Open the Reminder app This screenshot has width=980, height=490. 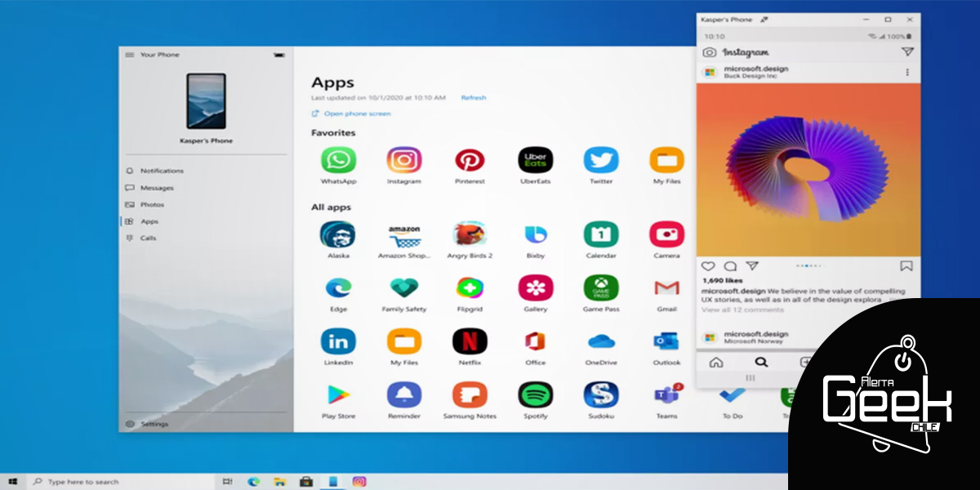point(403,394)
